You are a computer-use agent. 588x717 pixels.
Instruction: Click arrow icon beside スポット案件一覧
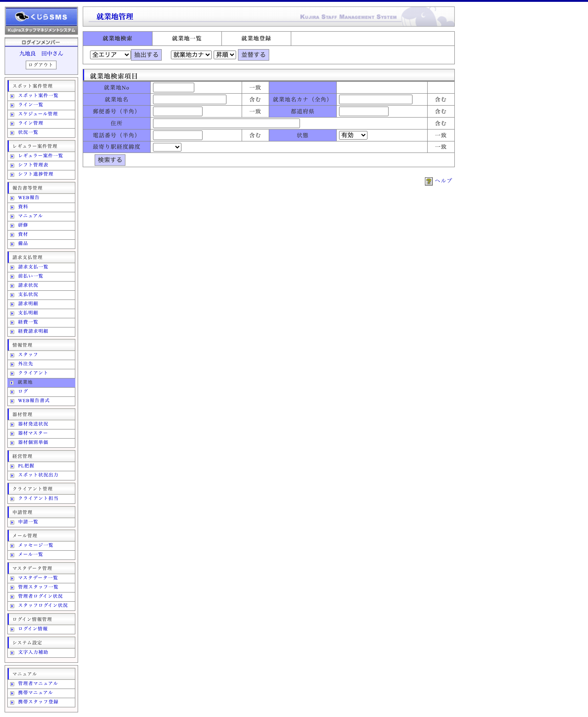coord(12,96)
